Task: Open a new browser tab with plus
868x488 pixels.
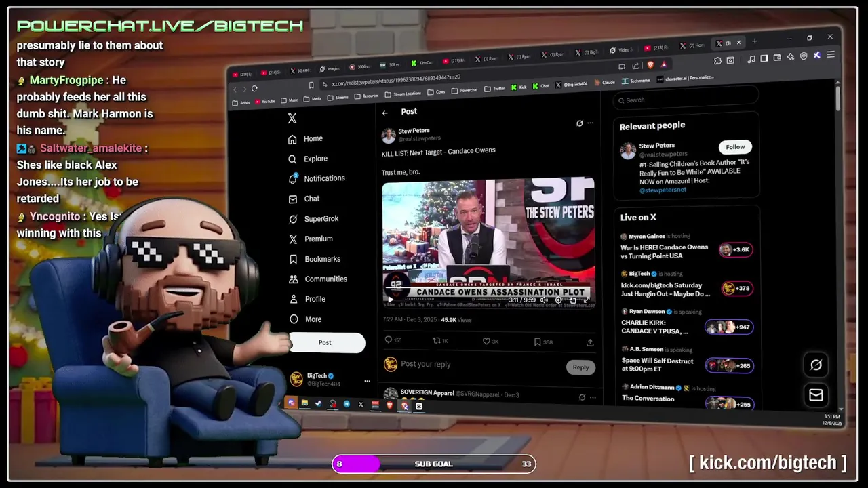Action: pos(755,42)
